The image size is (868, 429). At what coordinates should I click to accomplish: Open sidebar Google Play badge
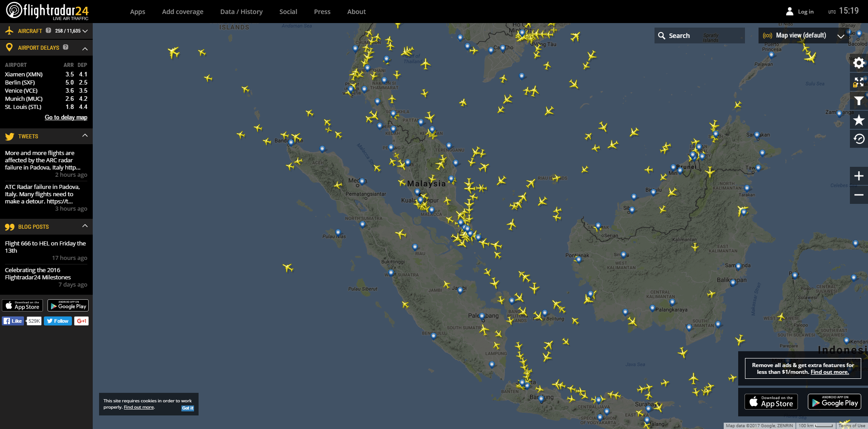pos(68,306)
